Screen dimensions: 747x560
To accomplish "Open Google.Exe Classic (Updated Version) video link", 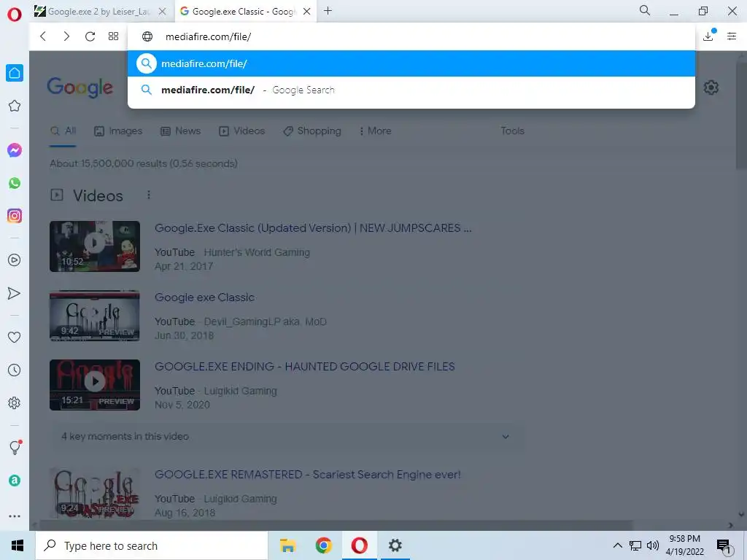I will 313,228.
